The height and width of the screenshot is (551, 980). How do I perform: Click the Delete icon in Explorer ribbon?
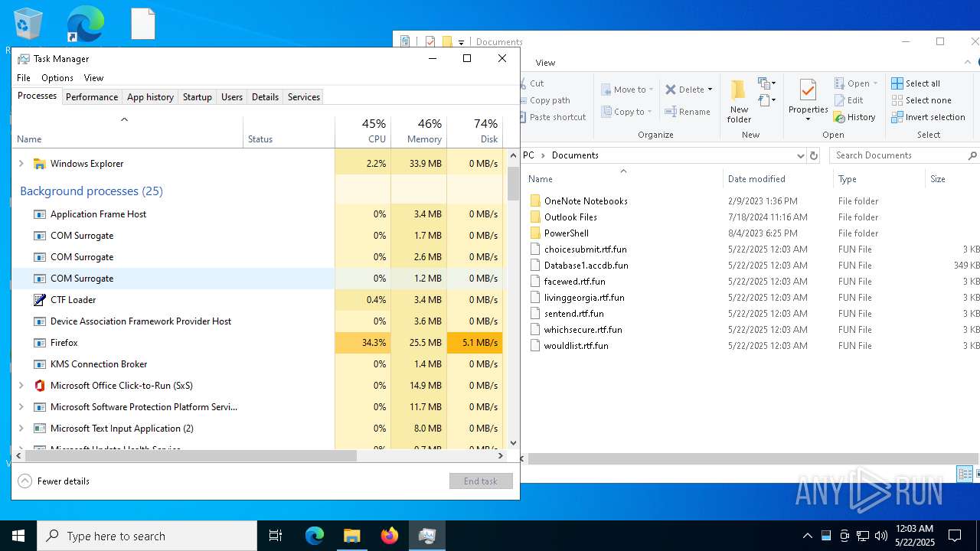pos(671,90)
